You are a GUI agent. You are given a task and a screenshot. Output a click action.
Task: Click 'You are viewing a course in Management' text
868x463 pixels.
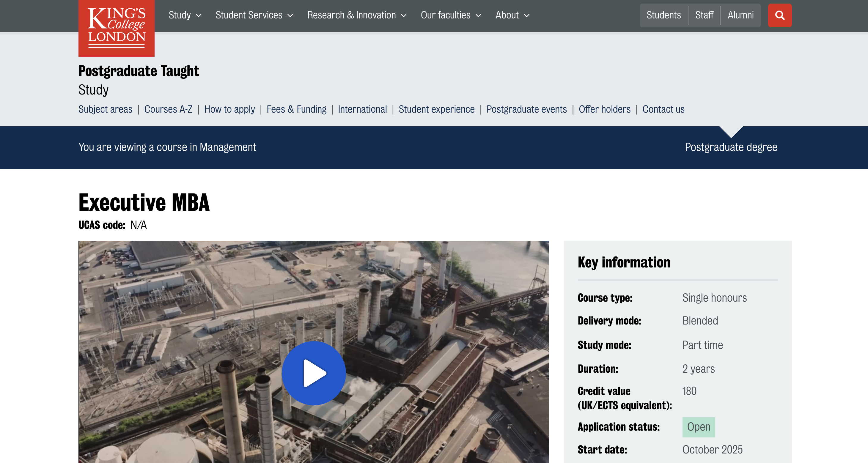tap(167, 147)
